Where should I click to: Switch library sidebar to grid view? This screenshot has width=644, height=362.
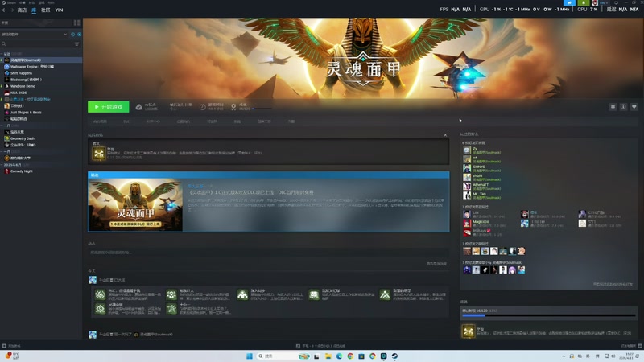76,23
